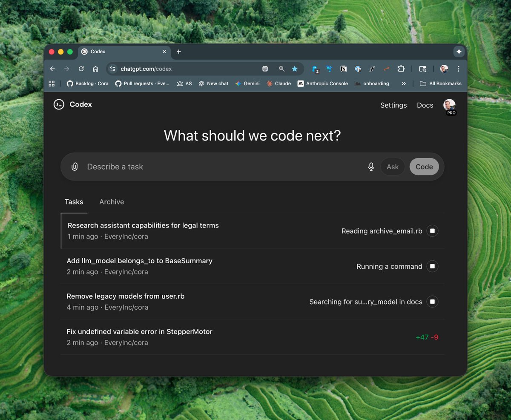Click the Ask button
This screenshot has height=420, width=511.
pos(393,167)
